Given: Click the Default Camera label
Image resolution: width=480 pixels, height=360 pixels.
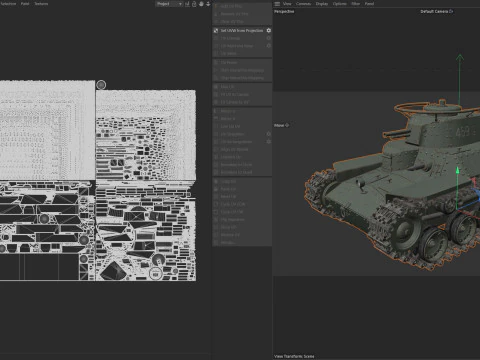Looking at the screenshot, I should point(434,11).
